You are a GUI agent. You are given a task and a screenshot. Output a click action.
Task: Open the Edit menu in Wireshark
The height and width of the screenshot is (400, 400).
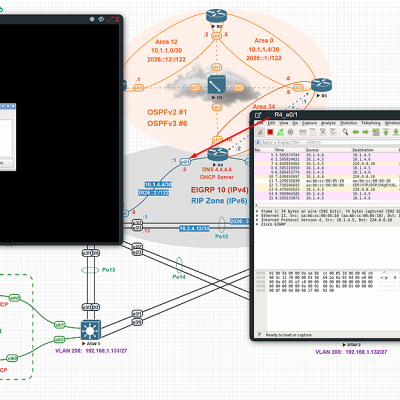pos(271,123)
